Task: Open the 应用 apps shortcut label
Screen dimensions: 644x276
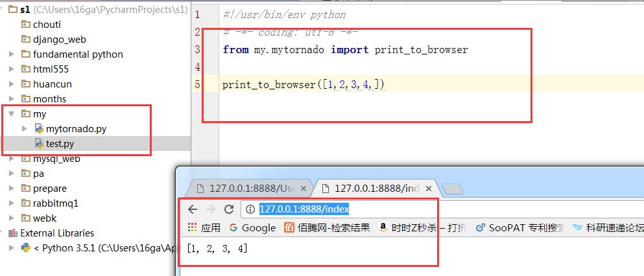Action: pyautogui.click(x=211, y=227)
